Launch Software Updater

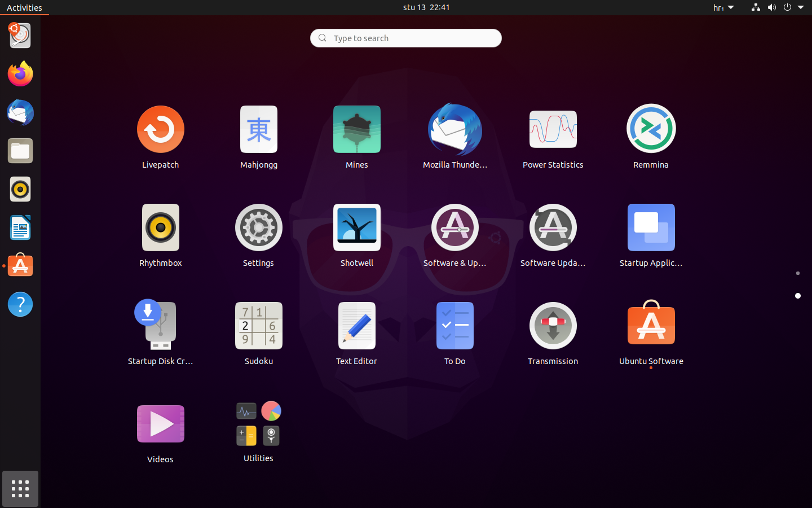point(553,235)
